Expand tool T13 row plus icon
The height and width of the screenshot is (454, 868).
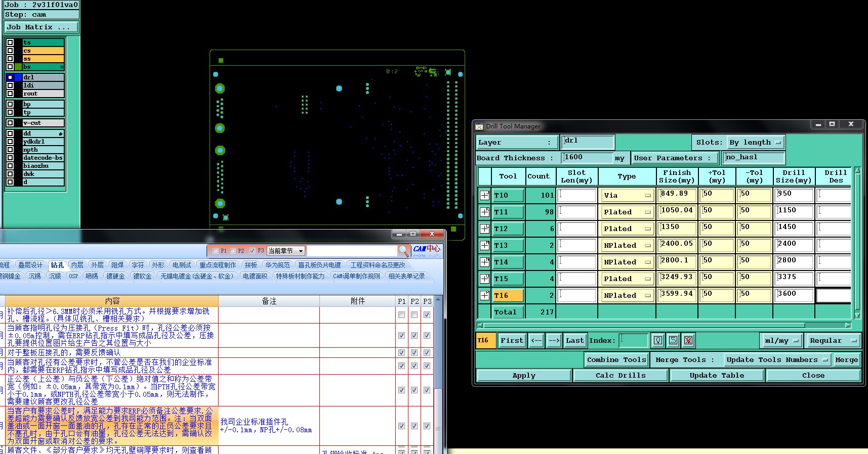pyautogui.click(x=484, y=245)
